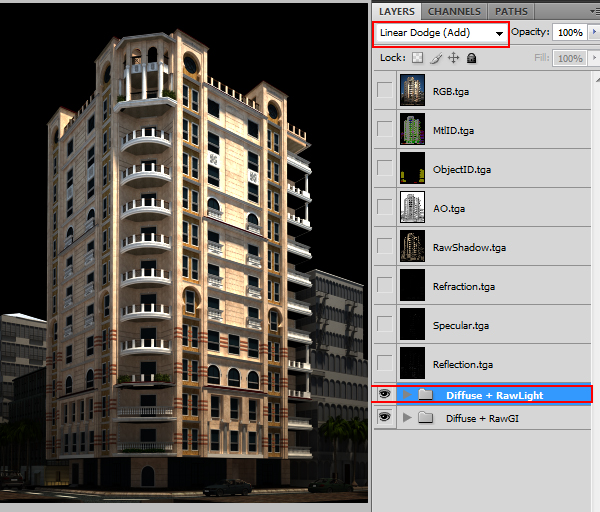Show the Reflection.tga layer visibility box
This screenshot has width=600, height=512.
385,363
